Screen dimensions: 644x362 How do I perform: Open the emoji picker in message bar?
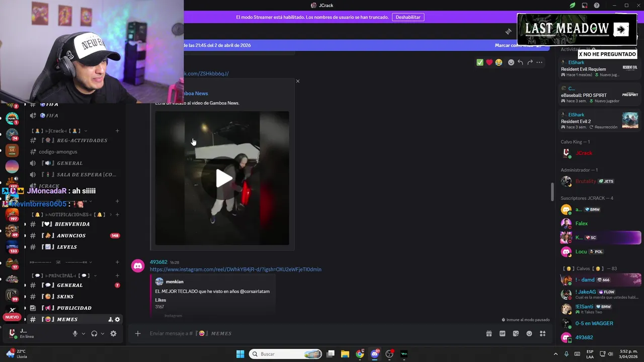[x=529, y=333]
